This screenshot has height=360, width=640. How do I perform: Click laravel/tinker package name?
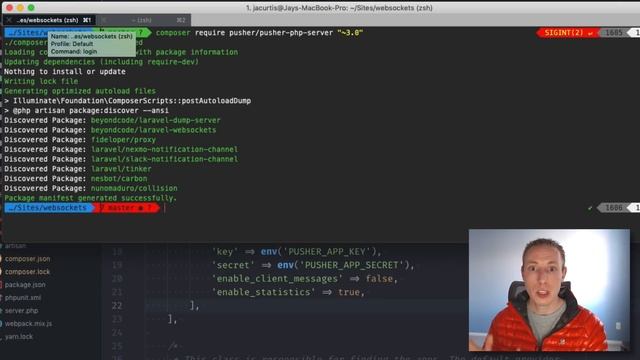pos(121,169)
